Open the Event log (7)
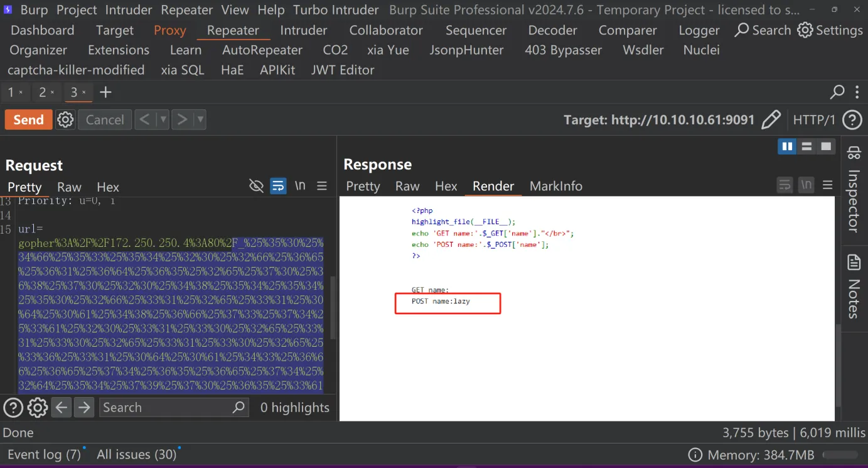Viewport: 868px width, 468px height. 44,455
